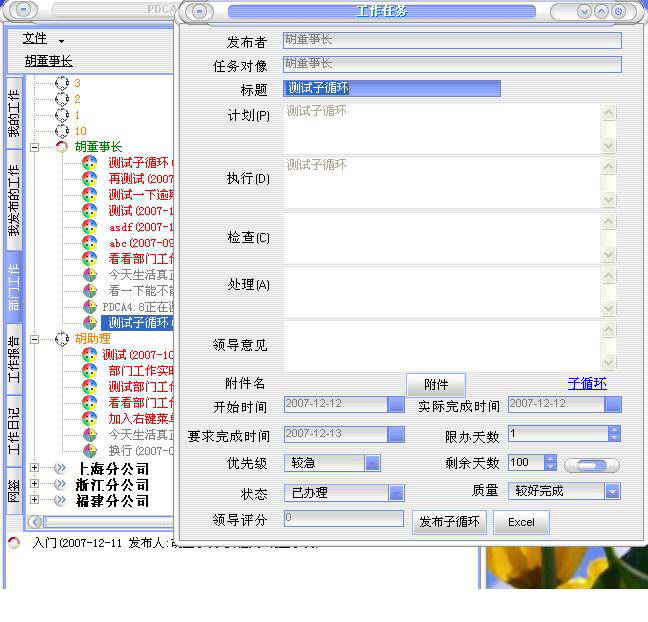Open the 优先级 dropdown
This screenshot has height=622, width=648.
click(372, 463)
